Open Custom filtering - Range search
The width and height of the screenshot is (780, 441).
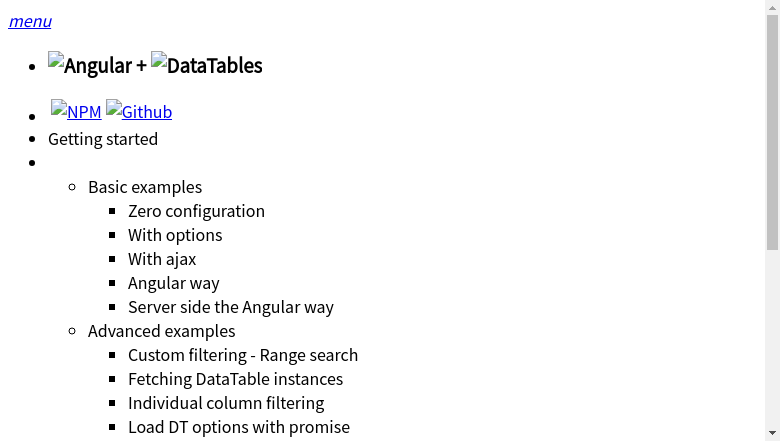243,355
